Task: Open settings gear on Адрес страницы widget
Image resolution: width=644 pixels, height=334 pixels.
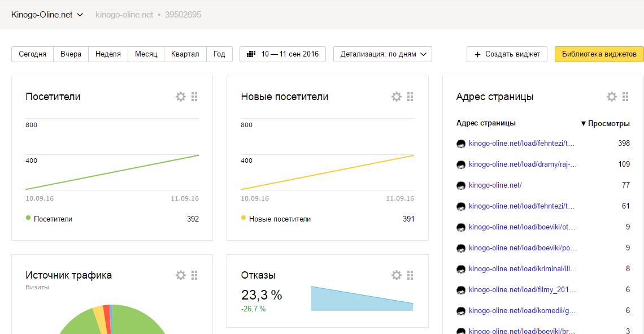Action: coord(612,97)
